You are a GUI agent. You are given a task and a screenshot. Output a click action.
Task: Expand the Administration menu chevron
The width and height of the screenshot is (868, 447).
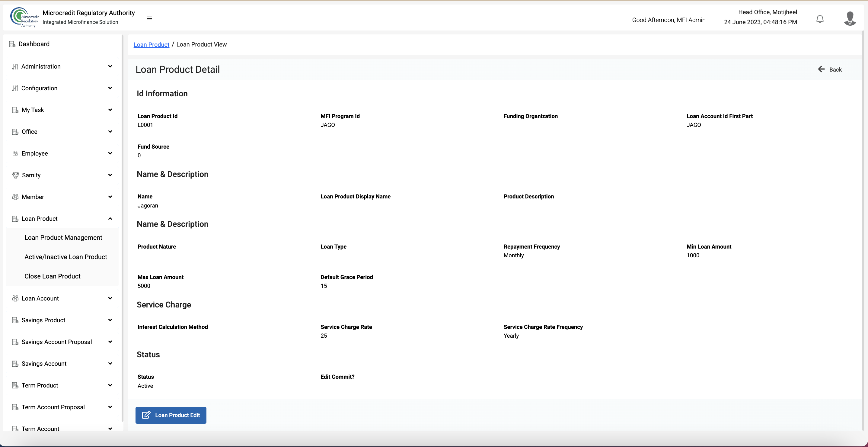click(x=110, y=66)
